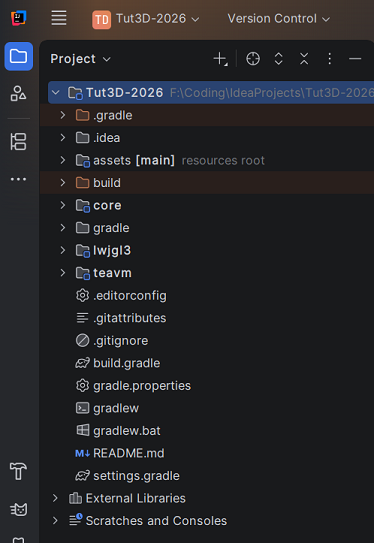The image size is (374, 543).
Task: Expand the assets [main] folder
Action: coord(63,160)
